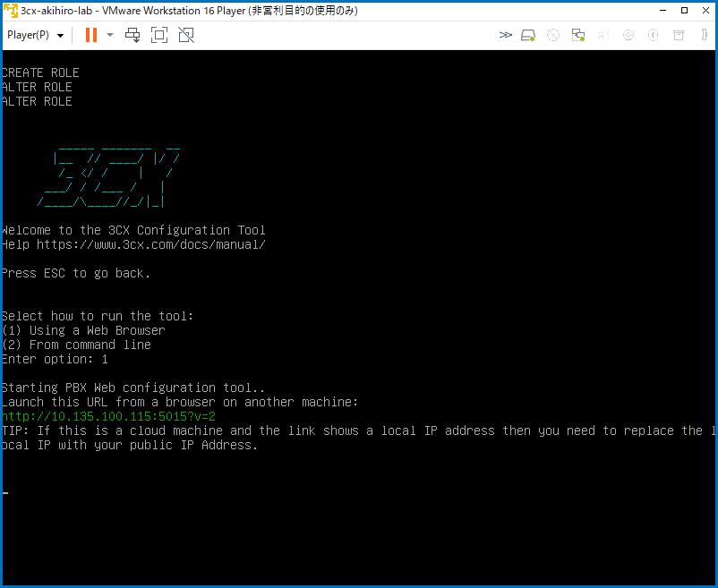
Task: Click 'Press ESC to go back.' text
Action: [x=76, y=273]
